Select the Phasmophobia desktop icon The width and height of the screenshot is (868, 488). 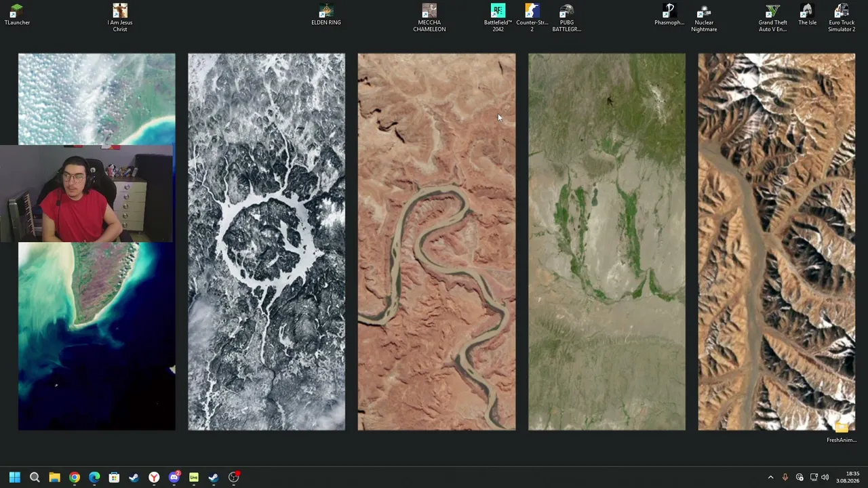669,14
